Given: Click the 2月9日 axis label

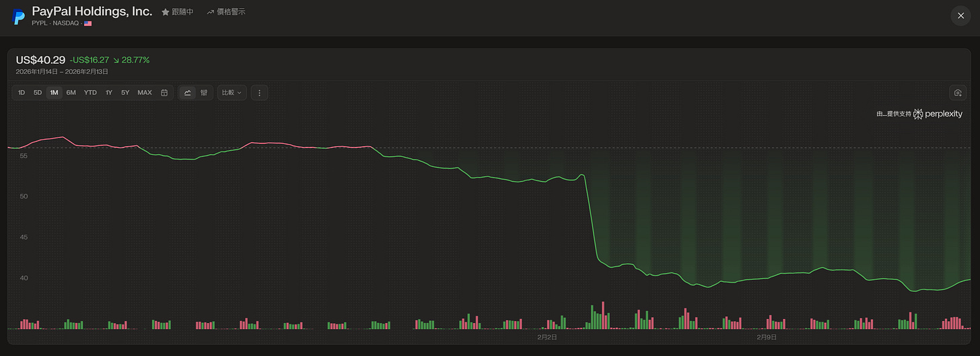Looking at the screenshot, I should coord(767,336).
